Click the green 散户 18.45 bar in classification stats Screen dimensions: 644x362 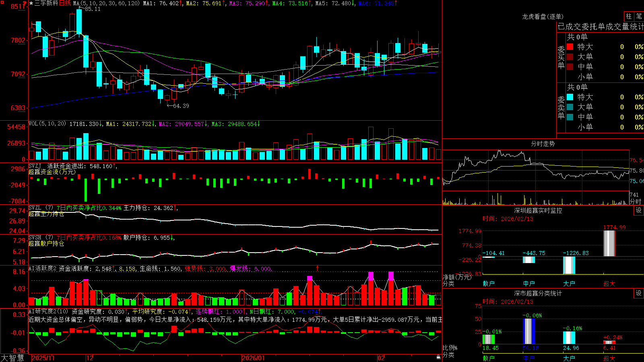489,339
